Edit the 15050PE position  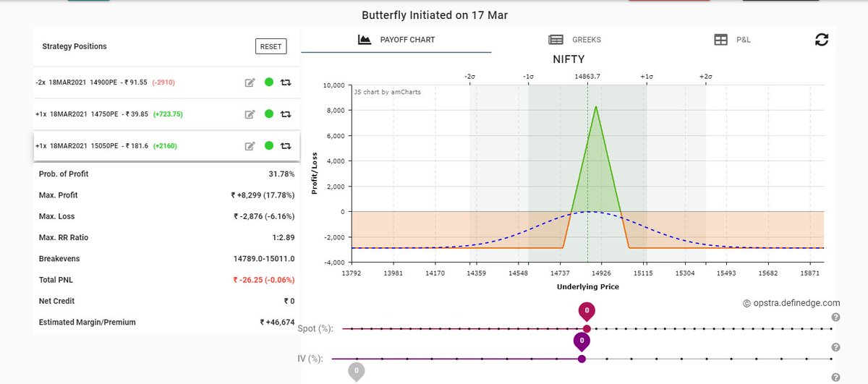pyautogui.click(x=250, y=146)
